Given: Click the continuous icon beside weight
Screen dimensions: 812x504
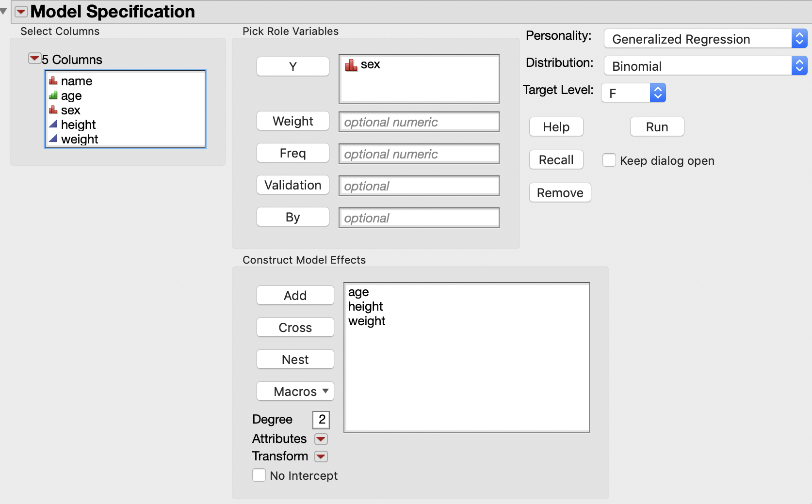Looking at the screenshot, I should click(53, 139).
